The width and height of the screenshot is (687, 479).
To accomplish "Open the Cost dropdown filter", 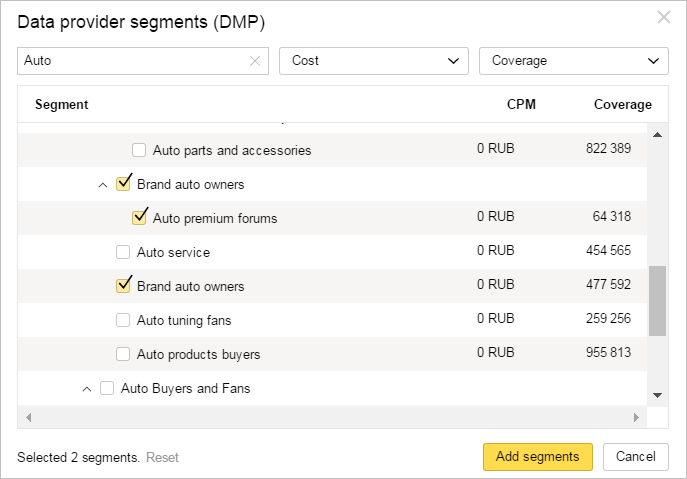I will (374, 61).
